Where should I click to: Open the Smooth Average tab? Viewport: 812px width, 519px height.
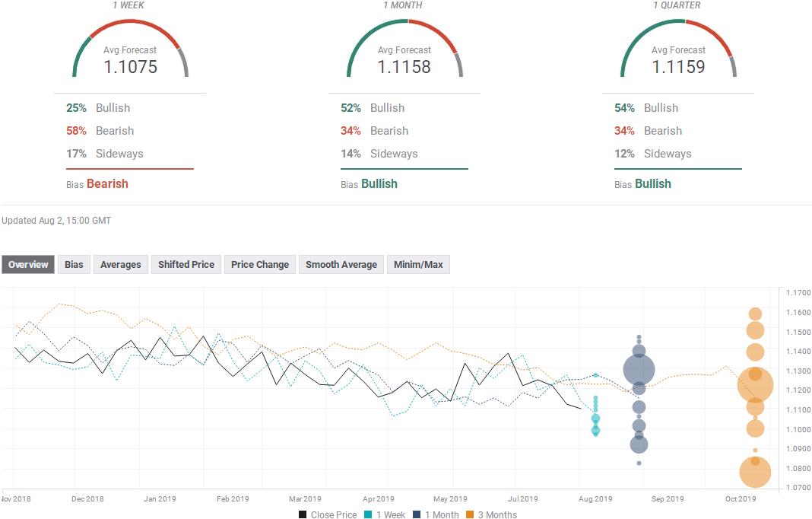[x=341, y=265]
